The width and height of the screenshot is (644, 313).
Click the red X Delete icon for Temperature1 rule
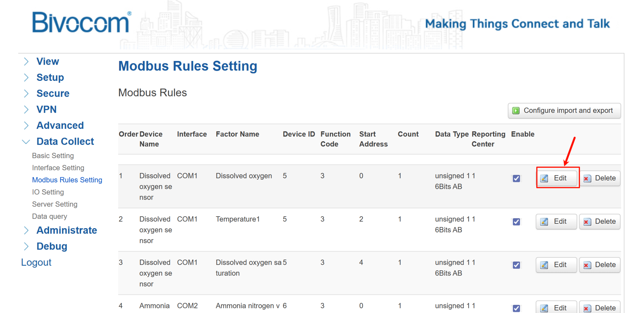587,222
